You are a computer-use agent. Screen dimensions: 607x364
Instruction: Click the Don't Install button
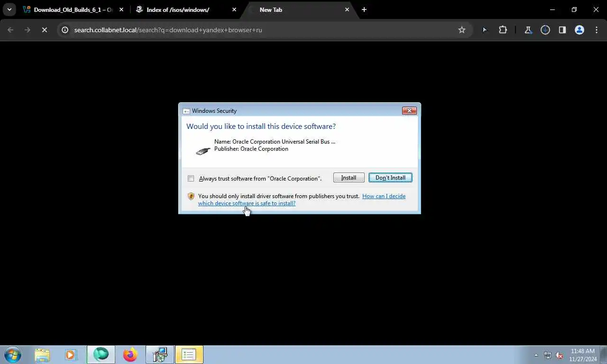click(390, 178)
